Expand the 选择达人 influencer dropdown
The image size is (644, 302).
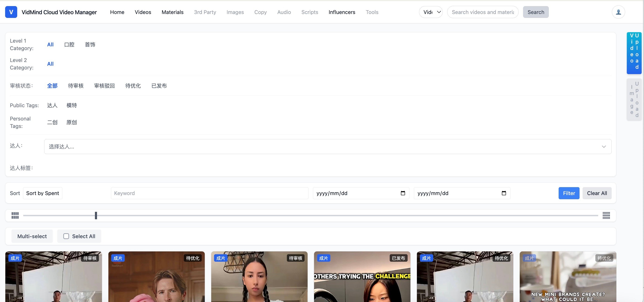click(328, 147)
